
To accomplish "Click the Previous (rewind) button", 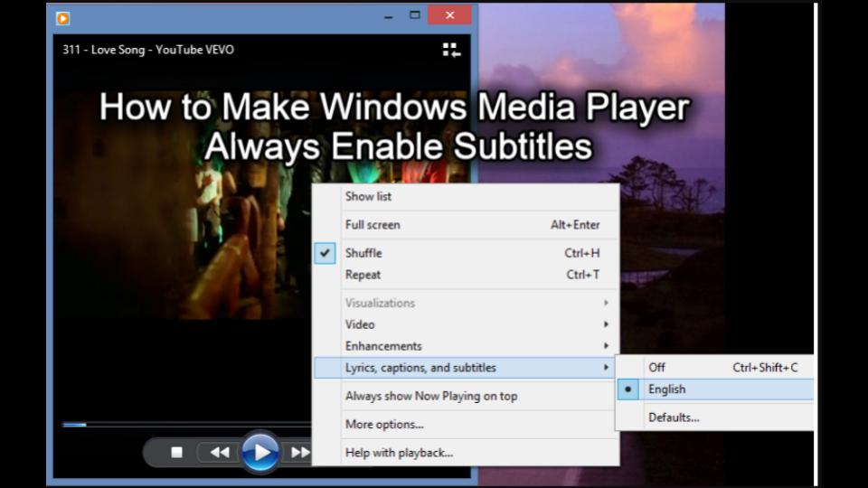I will tap(219, 452).
